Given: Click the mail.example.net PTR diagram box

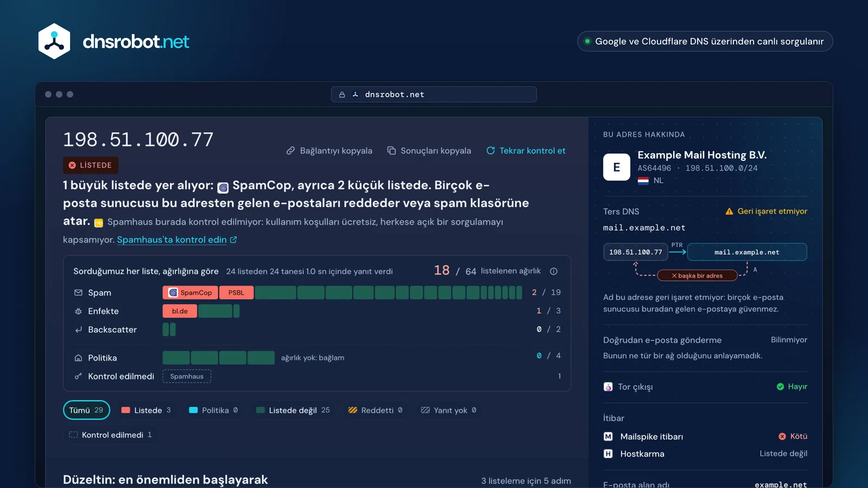Looking at the screenshot, I should 747,252.
